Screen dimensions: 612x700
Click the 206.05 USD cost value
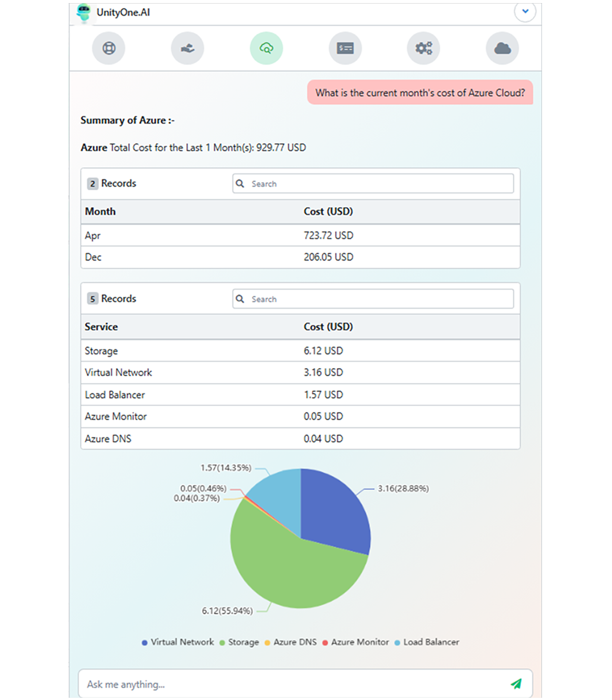pyautogui.click(x=329, y=257)
